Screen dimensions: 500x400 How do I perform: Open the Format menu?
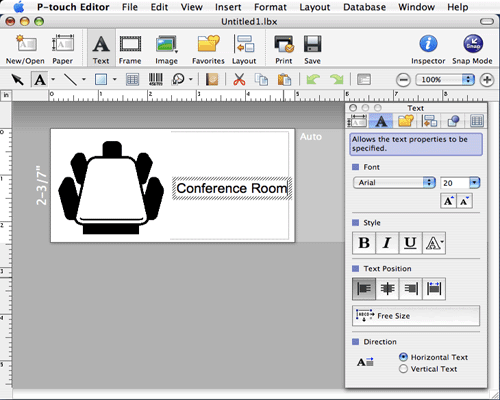point(270,7)
